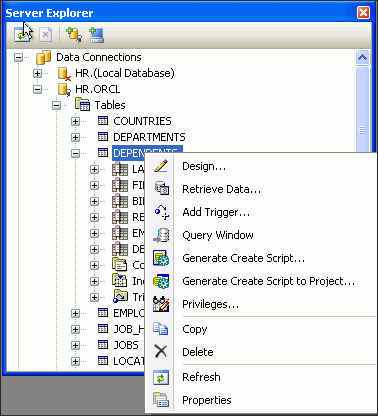Collapse the Data Connections node
The width and height of the screenshot is (378, 416).
pos(18,57)
